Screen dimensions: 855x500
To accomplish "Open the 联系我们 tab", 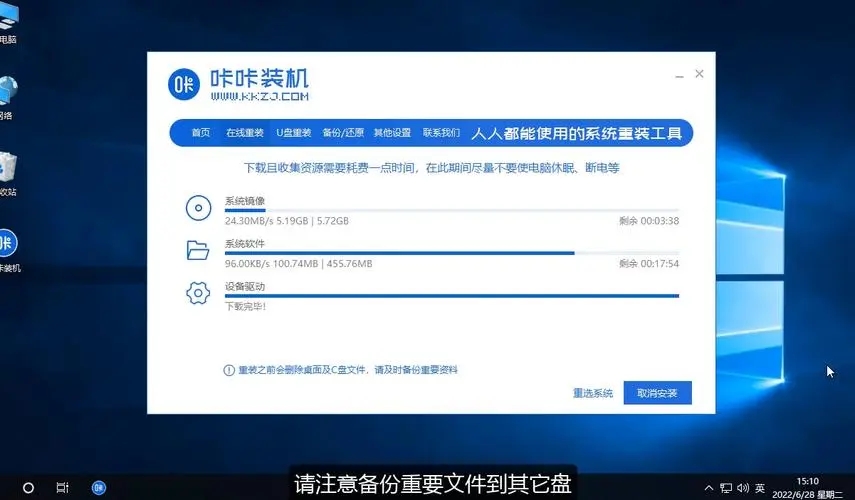I will [441, 132].
